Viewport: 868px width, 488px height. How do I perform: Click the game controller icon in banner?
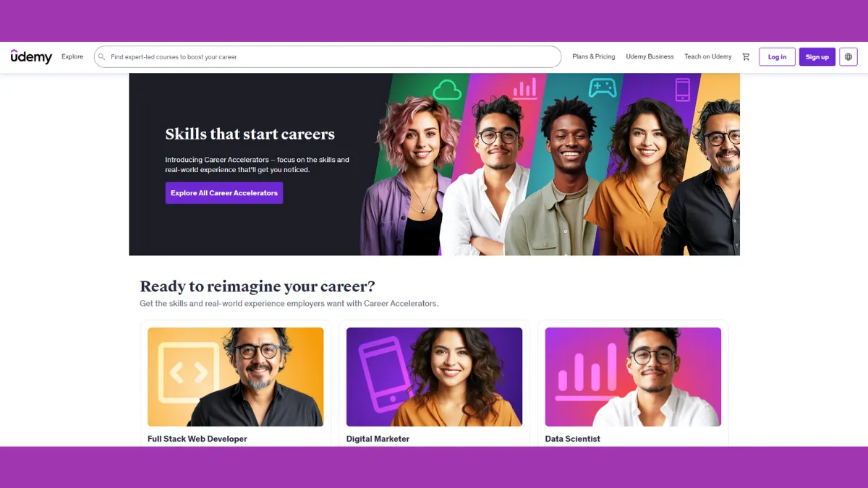pyautogui.click(x=602, y=88)
